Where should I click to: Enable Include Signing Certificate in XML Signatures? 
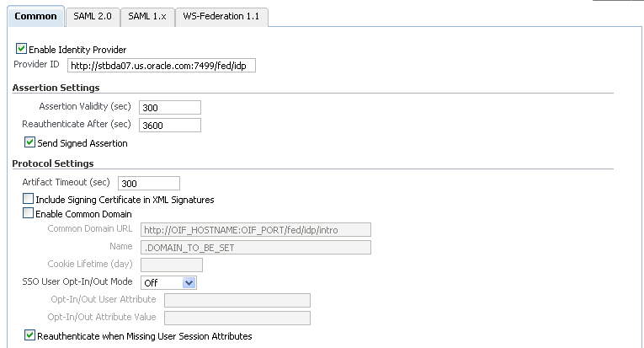pos(28,200)
